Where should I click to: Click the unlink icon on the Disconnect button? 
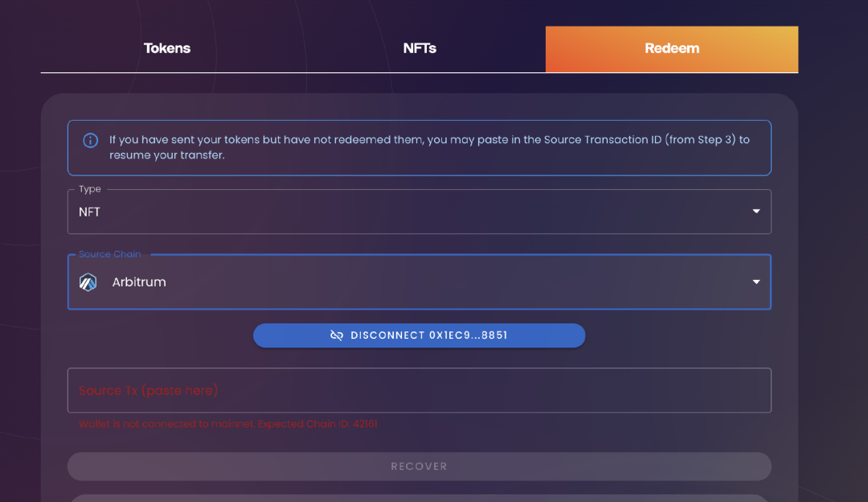[337, 335]
